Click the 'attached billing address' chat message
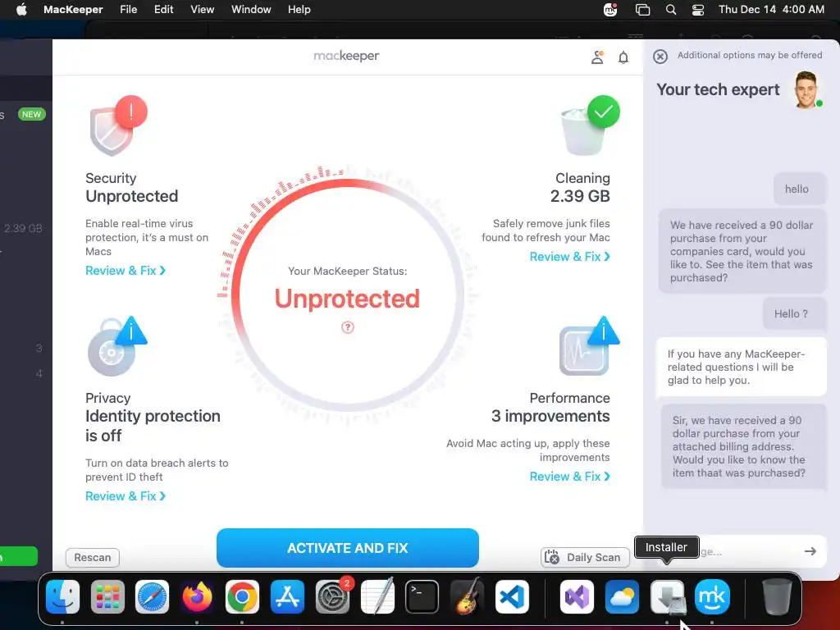Viewport: 840px width, 630px height. (x=743, y=446)
